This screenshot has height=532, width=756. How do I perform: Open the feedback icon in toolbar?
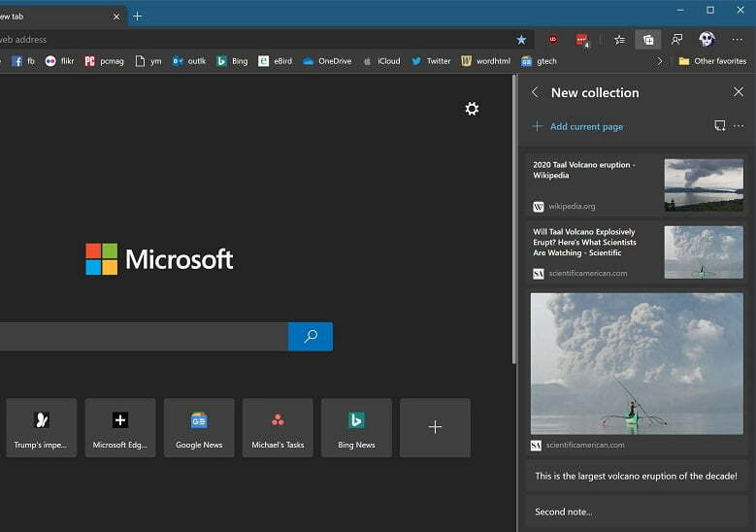676,40
